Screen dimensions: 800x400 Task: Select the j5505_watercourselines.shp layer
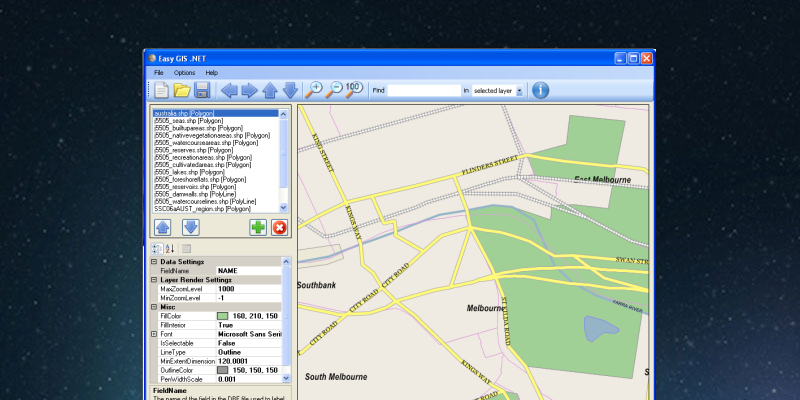(216, 202)
